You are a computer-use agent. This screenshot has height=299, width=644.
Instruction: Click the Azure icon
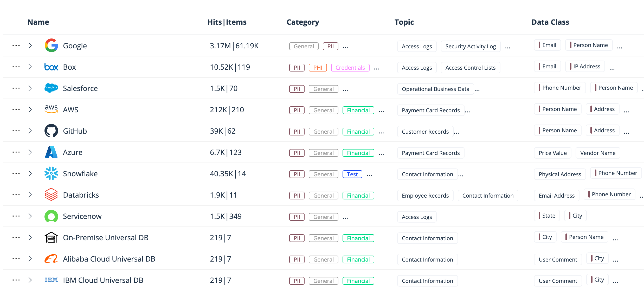point(51,152)
